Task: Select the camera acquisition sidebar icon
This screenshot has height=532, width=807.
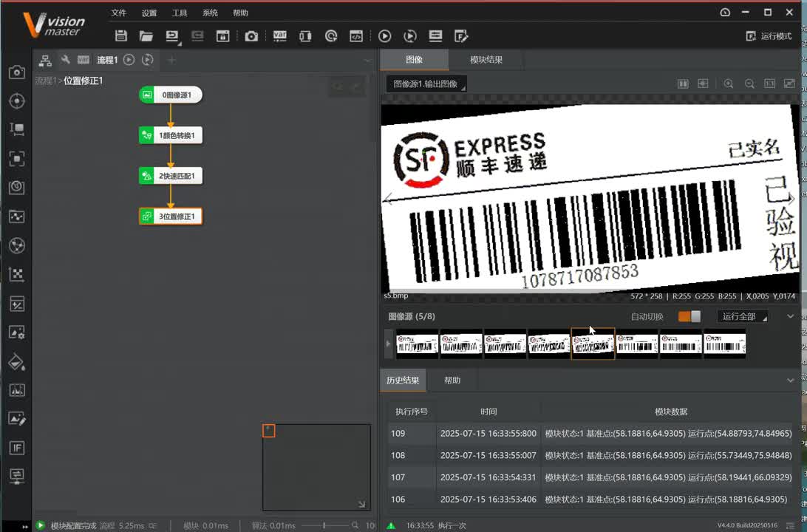Action: (16, 72)
